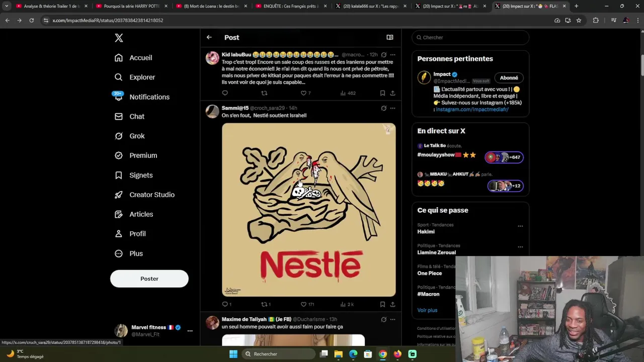The image size is (644, 362).
Task: Open options for Liamine Zeroual trend
Action: (520, 247)
